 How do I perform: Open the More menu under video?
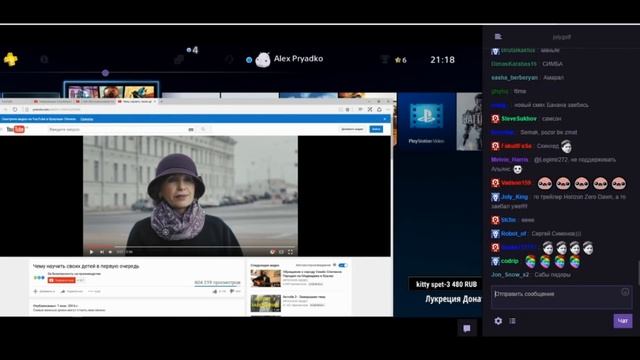point(94,291)
